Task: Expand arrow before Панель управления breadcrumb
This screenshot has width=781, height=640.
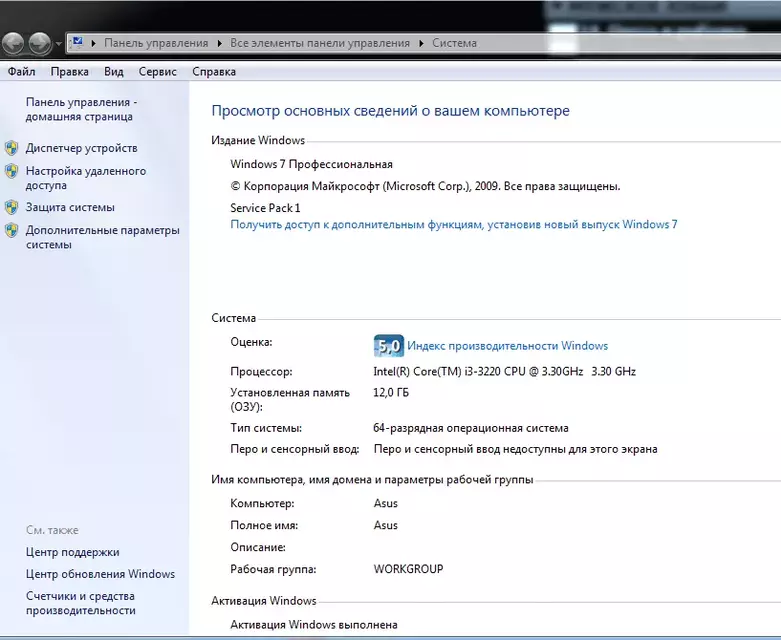Action: click(x=93, y=43)
